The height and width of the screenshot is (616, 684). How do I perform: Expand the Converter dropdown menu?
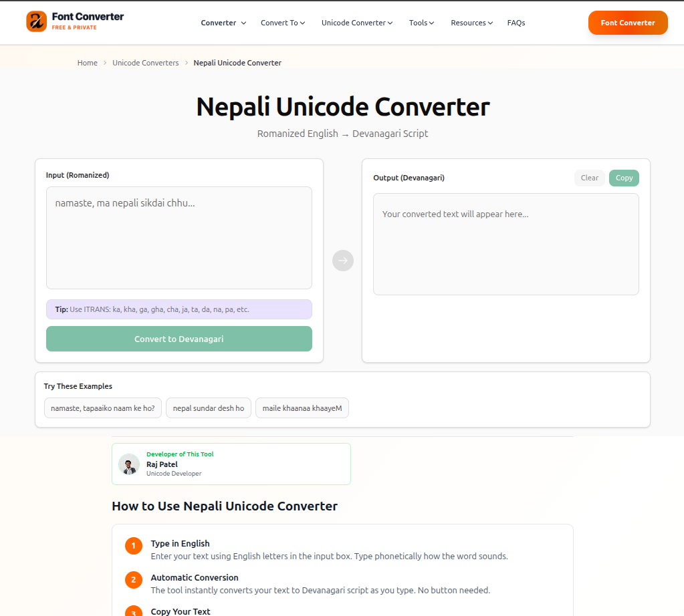(223, 23)
